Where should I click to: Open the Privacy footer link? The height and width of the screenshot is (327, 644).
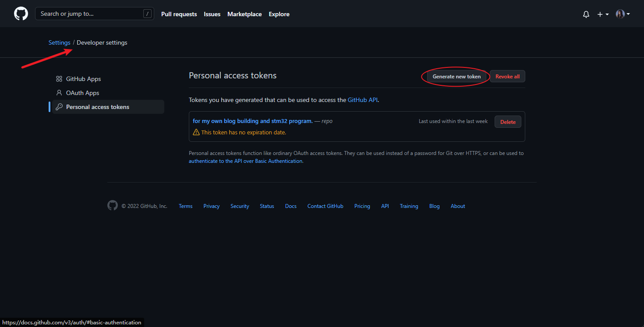pos(212,206)
